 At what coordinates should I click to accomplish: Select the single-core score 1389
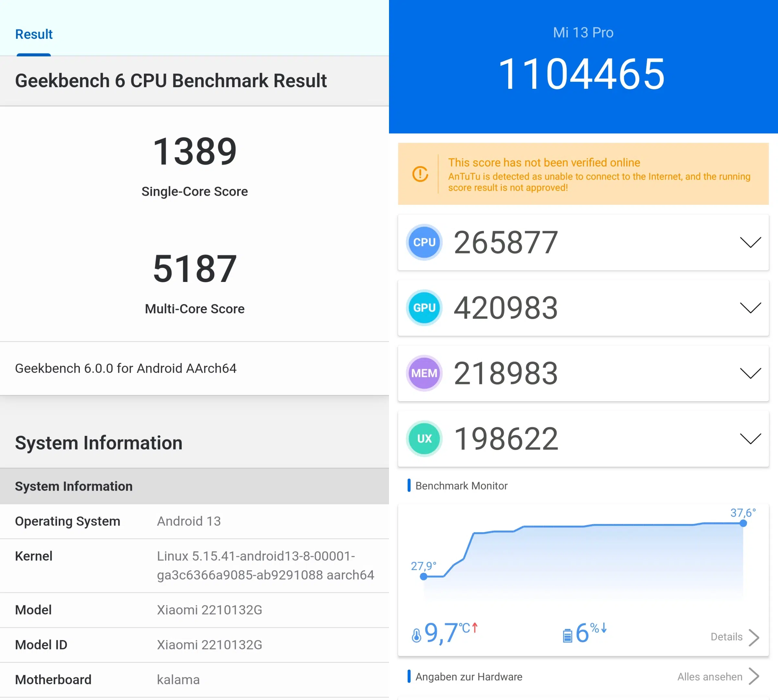click(x=195, y=152)
